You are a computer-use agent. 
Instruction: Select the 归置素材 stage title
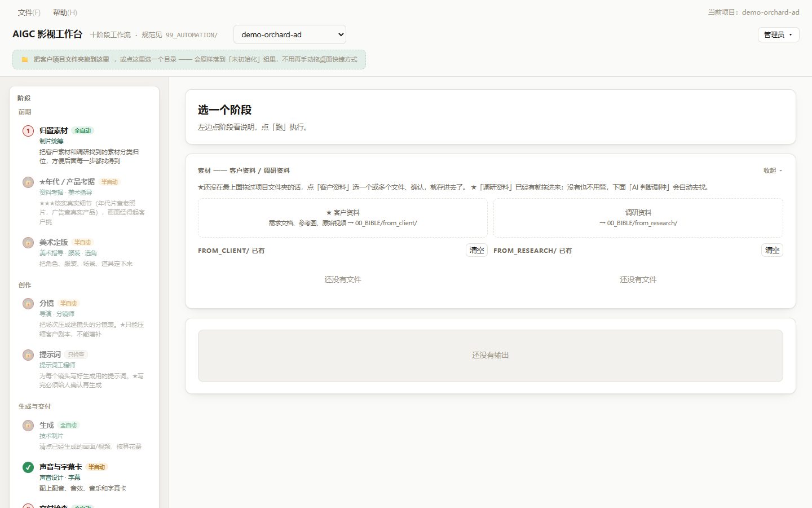[54, 130]
